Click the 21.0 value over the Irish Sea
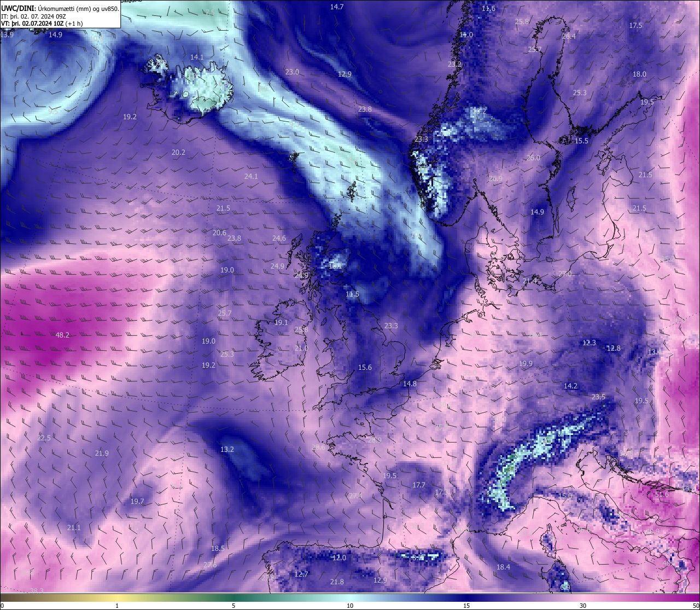 point(301,348)
